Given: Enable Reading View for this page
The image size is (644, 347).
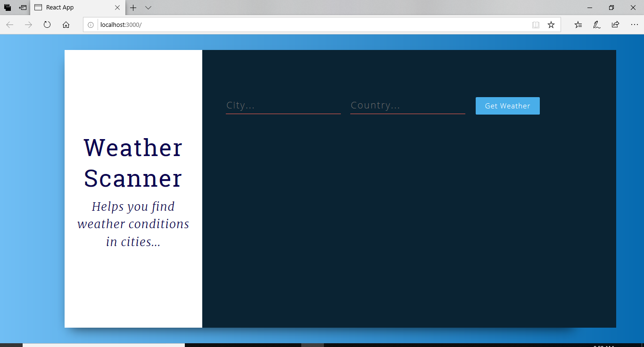Looking at the screenshot, I should [536, 25].
